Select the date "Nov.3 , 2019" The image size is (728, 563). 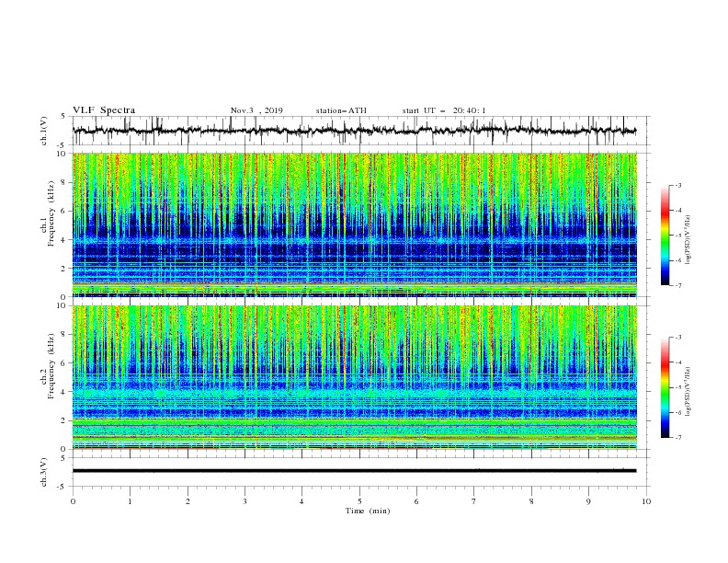256,110
